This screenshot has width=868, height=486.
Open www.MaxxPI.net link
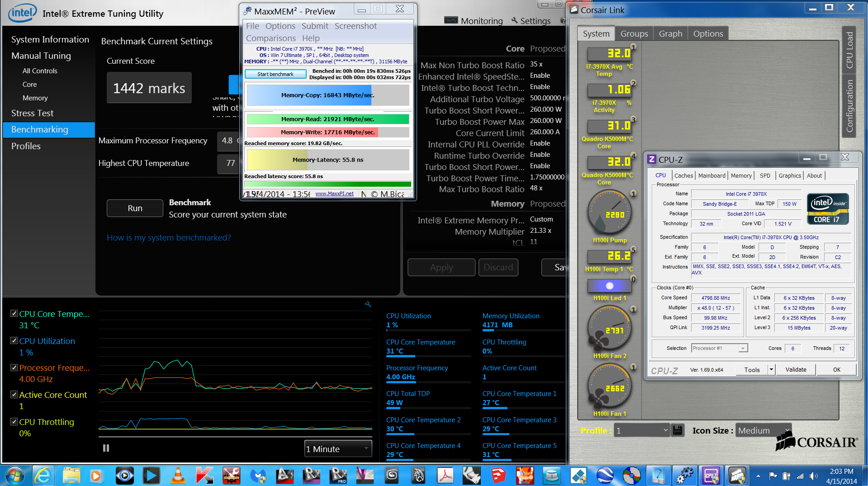point(334,193)
